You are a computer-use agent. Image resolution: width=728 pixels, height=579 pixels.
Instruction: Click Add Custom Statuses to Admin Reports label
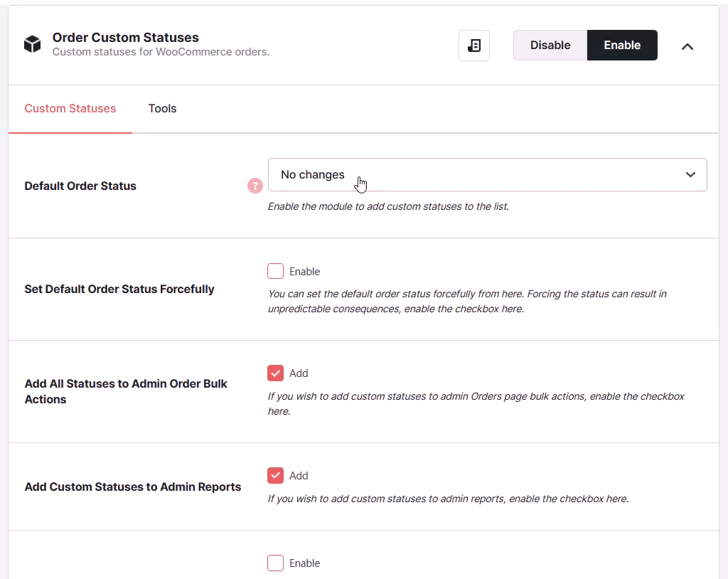[133, 487]
